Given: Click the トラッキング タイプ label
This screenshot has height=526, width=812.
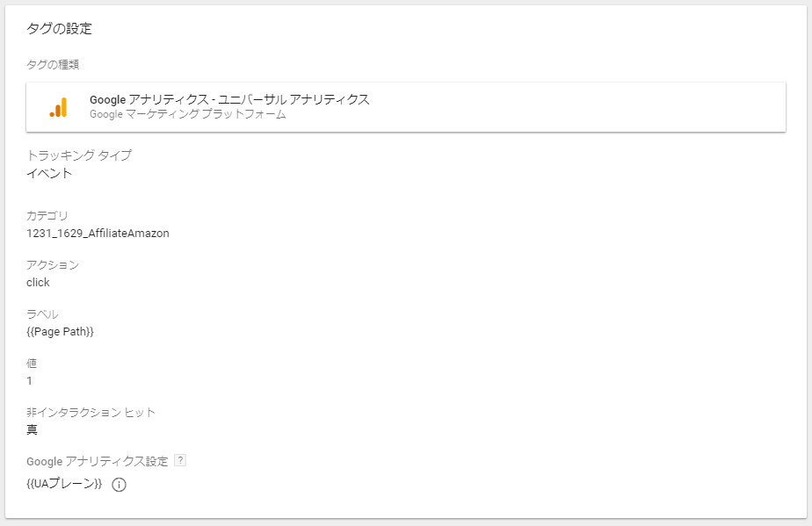Looking at the screenshot, I should tap(79, 155).
